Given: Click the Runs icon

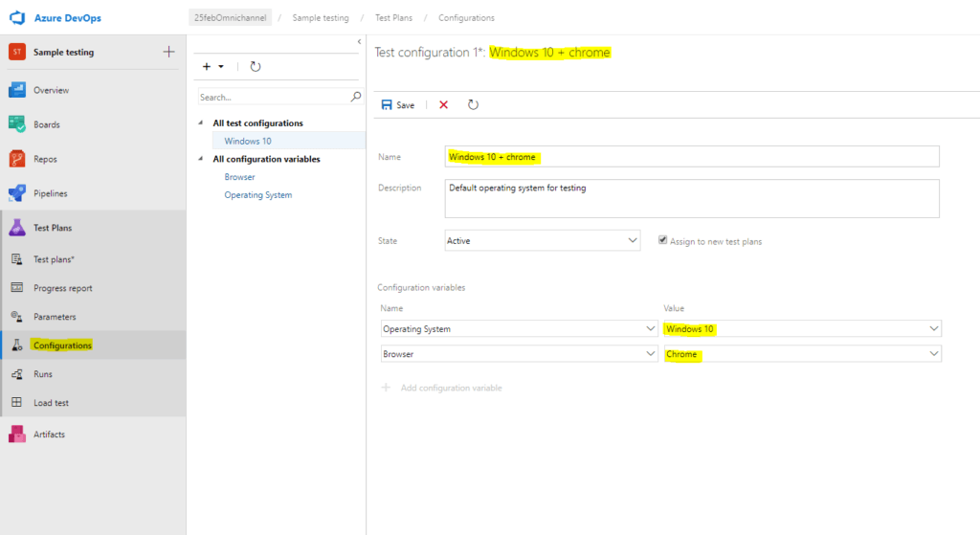Looking at the screenshot, I should [x=17, y=374].
